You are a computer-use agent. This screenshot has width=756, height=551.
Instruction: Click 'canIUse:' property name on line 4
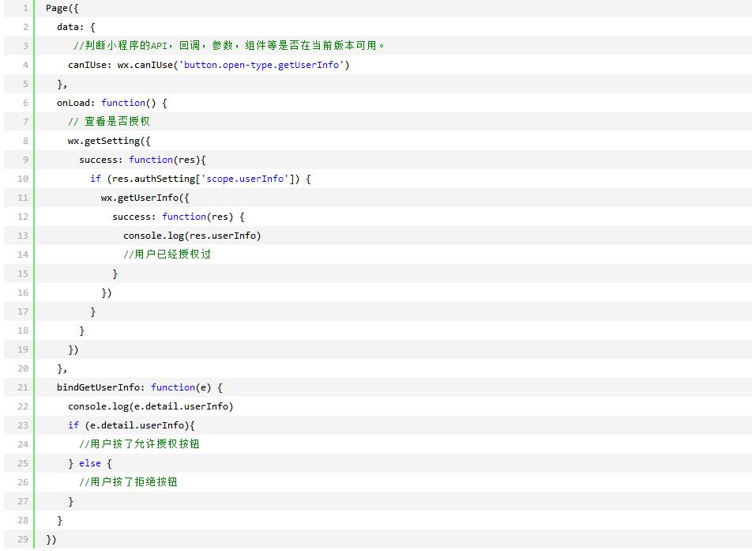(90, 65)
